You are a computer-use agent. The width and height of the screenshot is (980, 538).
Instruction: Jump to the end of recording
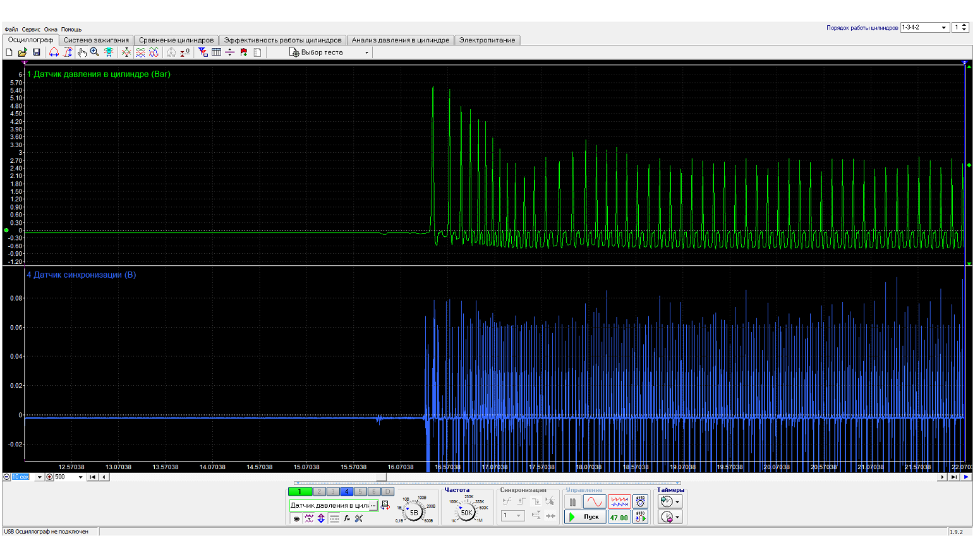pos(953,477)
